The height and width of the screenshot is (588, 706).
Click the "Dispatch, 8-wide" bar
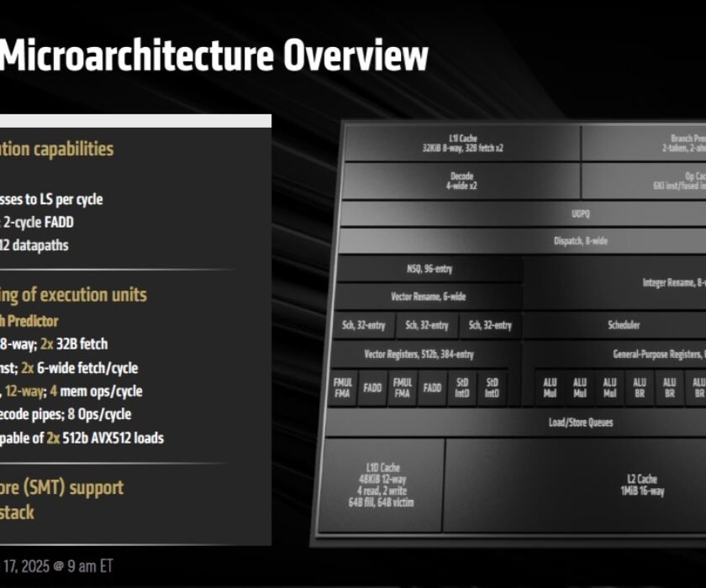[x=522, y=241]
